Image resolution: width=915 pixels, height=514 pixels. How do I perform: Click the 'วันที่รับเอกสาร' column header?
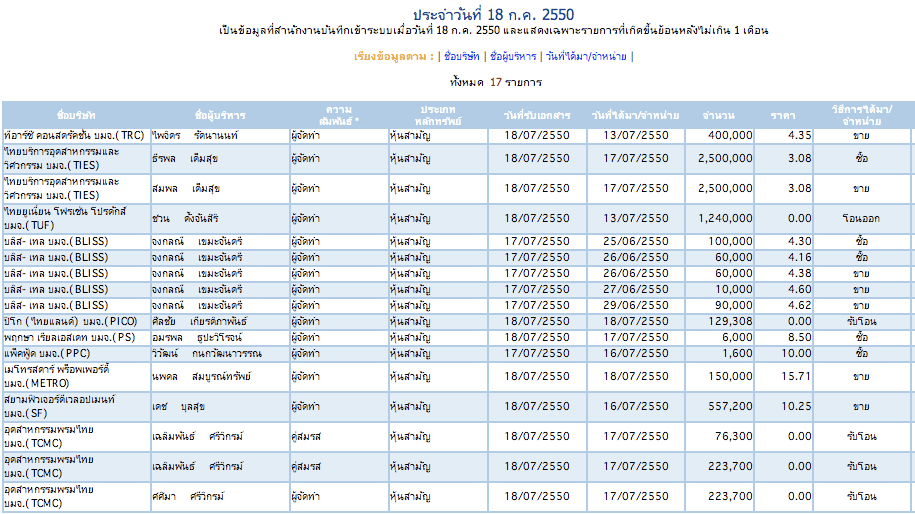(x=537, y=115)
